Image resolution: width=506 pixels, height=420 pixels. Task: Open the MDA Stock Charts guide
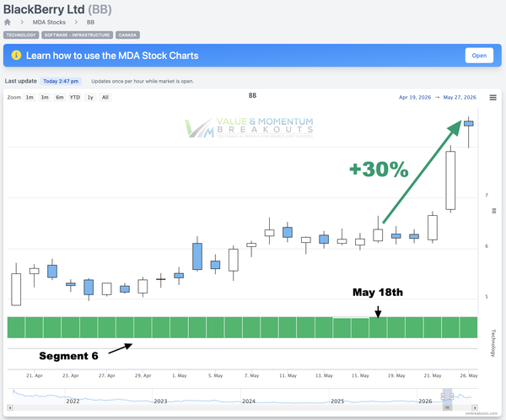pos(479,56)
